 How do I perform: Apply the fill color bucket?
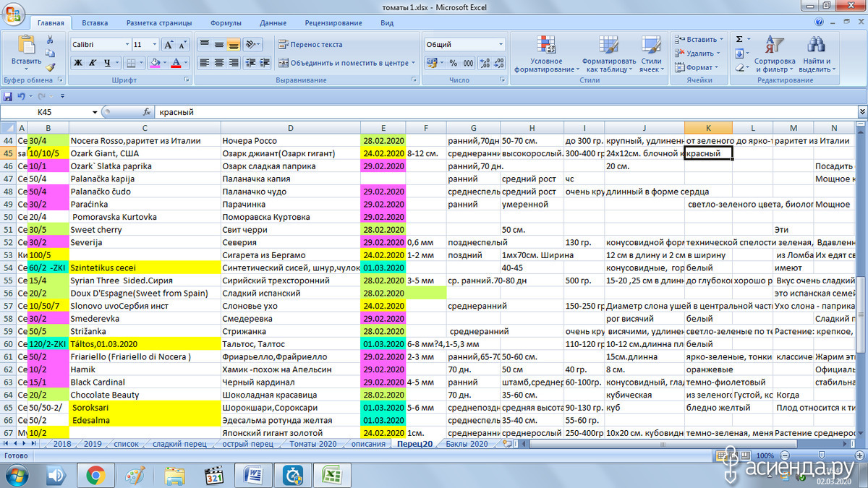point(154,63)
